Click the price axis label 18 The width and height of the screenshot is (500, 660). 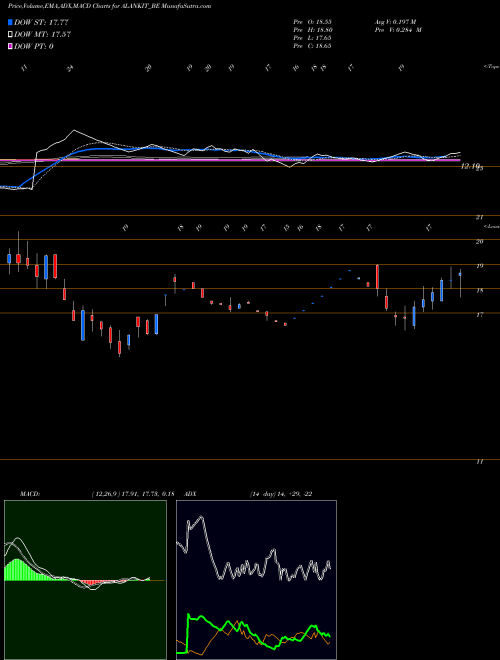(x=479, y=290)
